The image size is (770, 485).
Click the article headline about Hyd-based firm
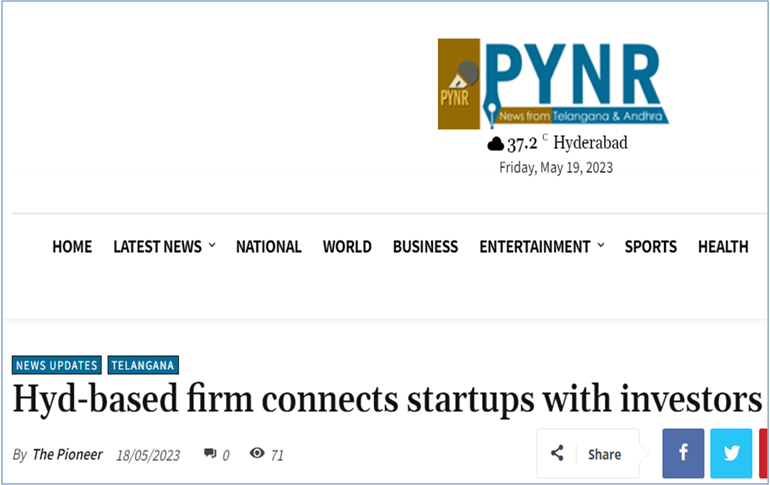coord(387,399)
